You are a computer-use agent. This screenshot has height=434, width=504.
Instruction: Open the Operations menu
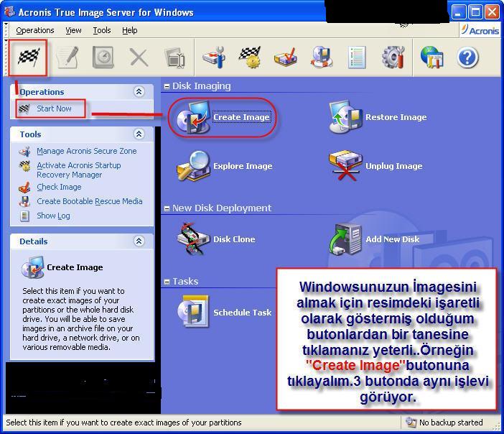point(35,30)
